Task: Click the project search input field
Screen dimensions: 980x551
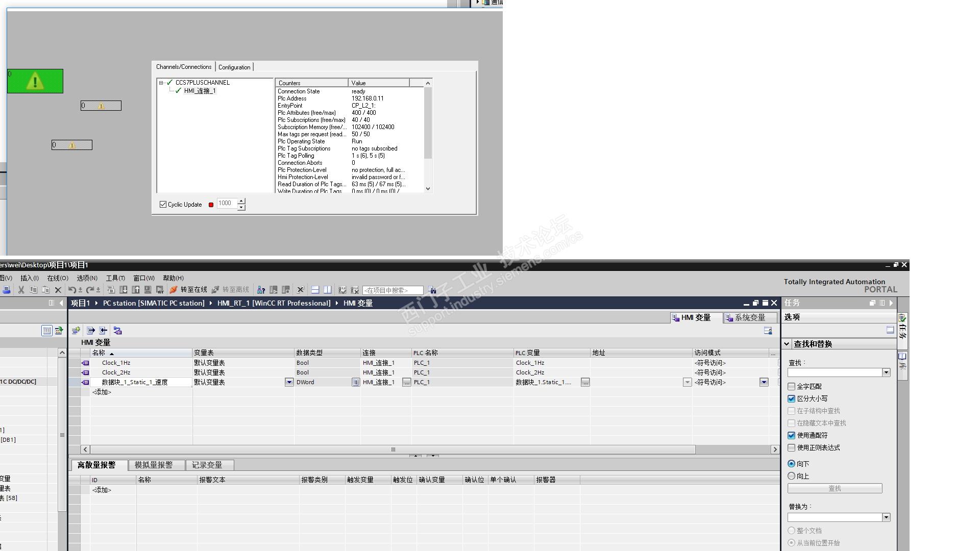Action: 393,290
